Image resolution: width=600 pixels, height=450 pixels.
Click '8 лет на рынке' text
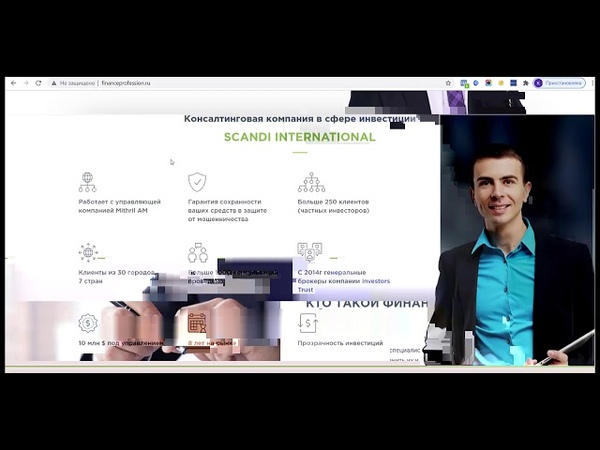212,343
